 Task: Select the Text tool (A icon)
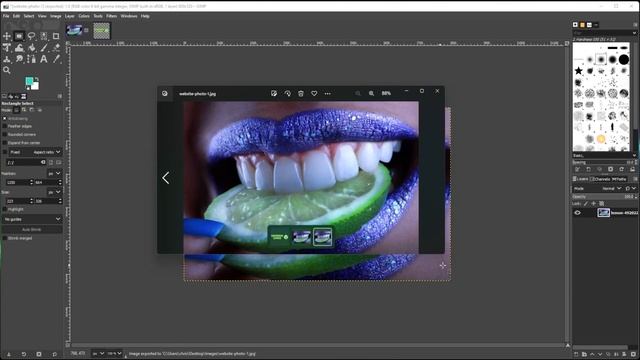coord(44,59)
